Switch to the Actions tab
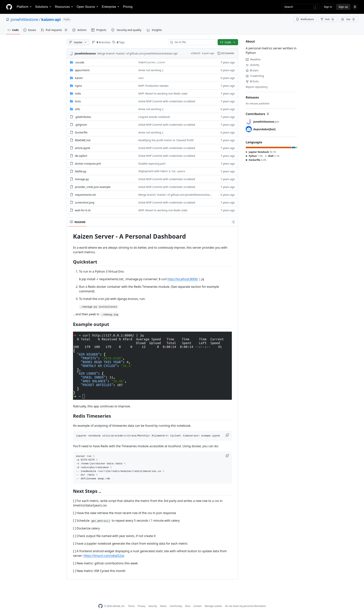The image size is (364, 616). click(79, 30)
